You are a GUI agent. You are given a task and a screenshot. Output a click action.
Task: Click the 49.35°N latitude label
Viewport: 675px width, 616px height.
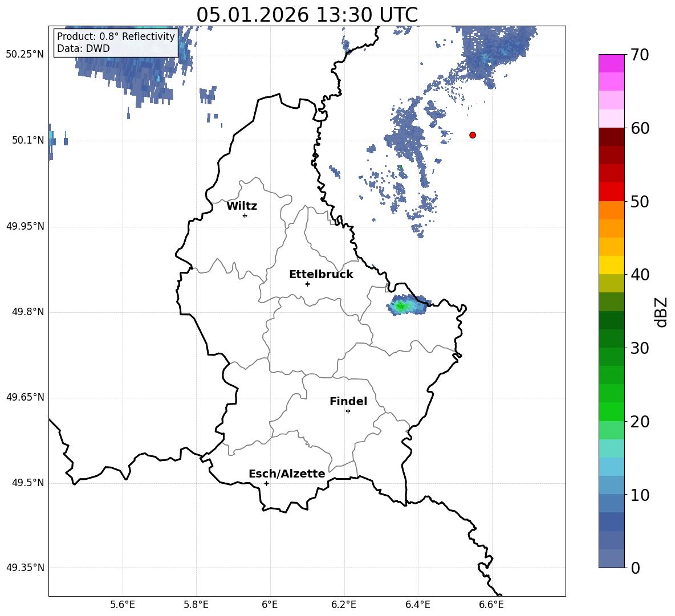[25, 568]
